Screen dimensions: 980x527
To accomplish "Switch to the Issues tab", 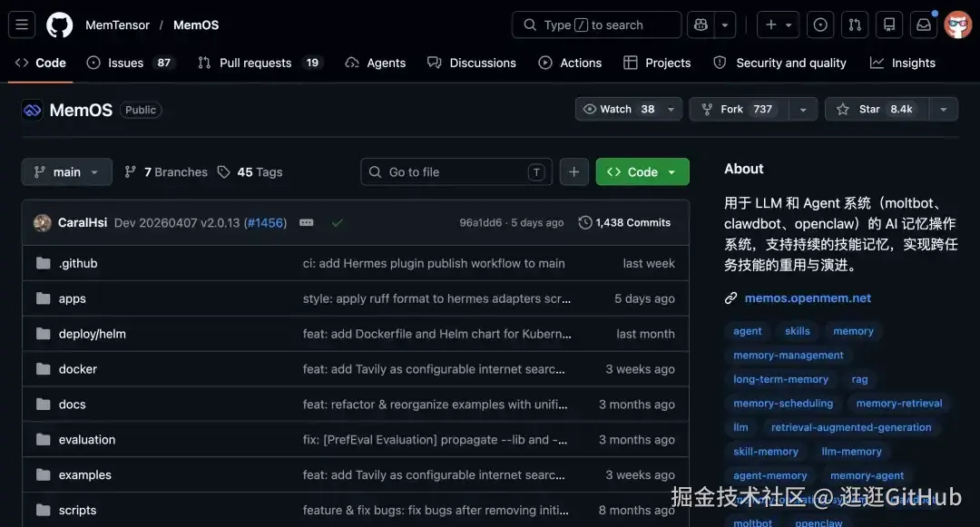I will (x=132, y=63).
